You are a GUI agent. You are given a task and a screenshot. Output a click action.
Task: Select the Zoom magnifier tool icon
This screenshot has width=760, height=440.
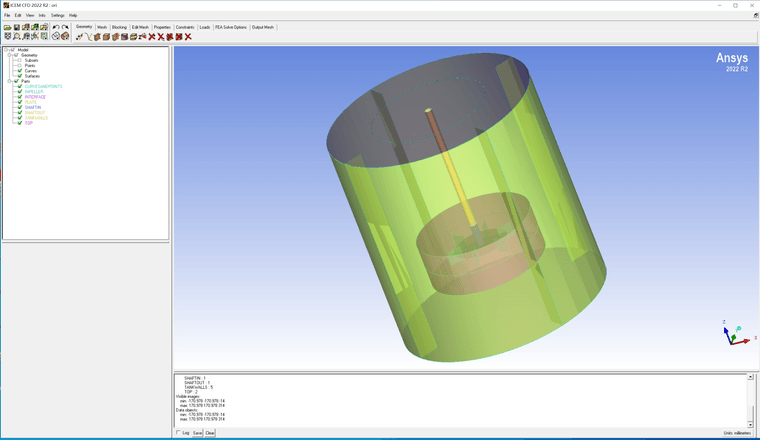[16, 36]
